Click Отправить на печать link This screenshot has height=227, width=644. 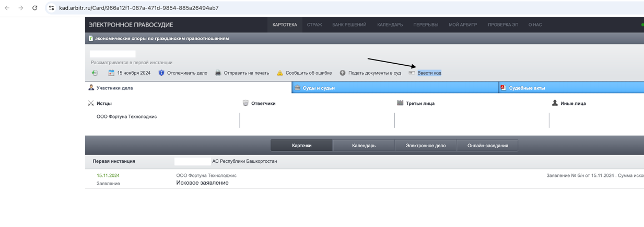coord(247,73)
